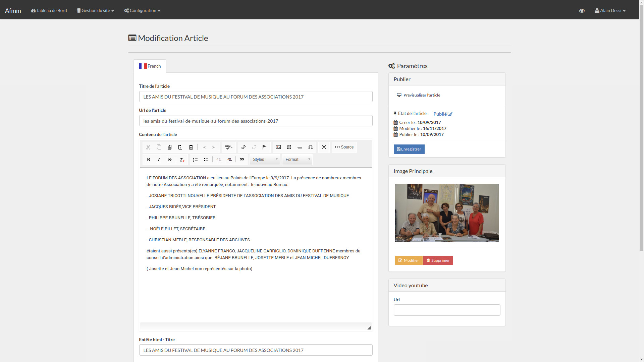Expand the Gestion du site menu
Screen dimensions: 644x362
[95, 10]
